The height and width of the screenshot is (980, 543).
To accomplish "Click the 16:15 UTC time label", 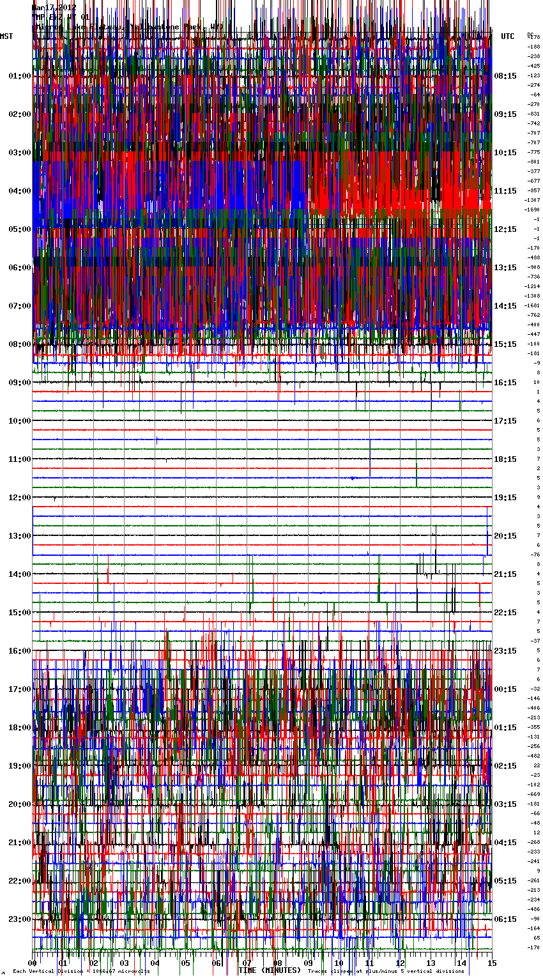I will pyautogui.click(x=505, y=383).
